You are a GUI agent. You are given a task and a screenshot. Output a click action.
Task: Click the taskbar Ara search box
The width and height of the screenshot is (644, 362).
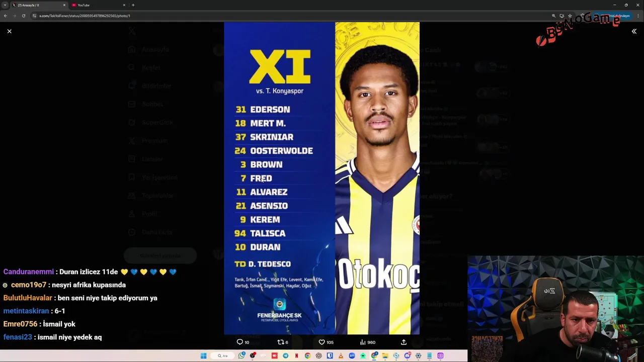click(x=222, y=355)
